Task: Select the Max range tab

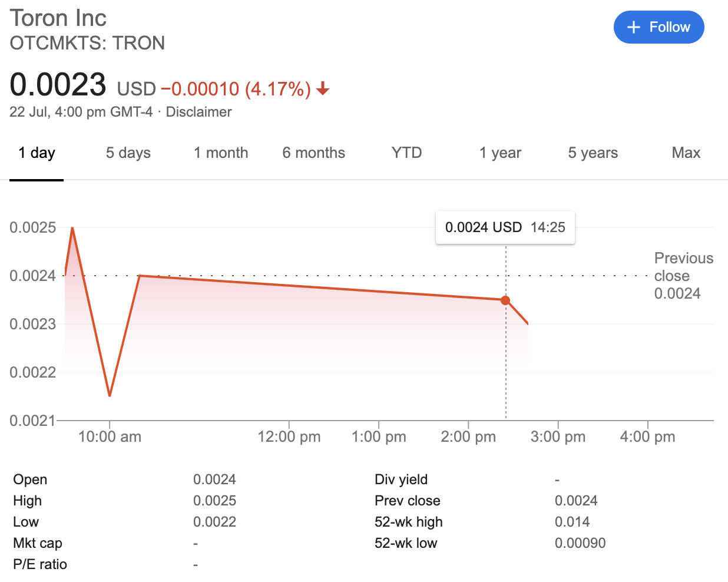Action: pos(686,153)
